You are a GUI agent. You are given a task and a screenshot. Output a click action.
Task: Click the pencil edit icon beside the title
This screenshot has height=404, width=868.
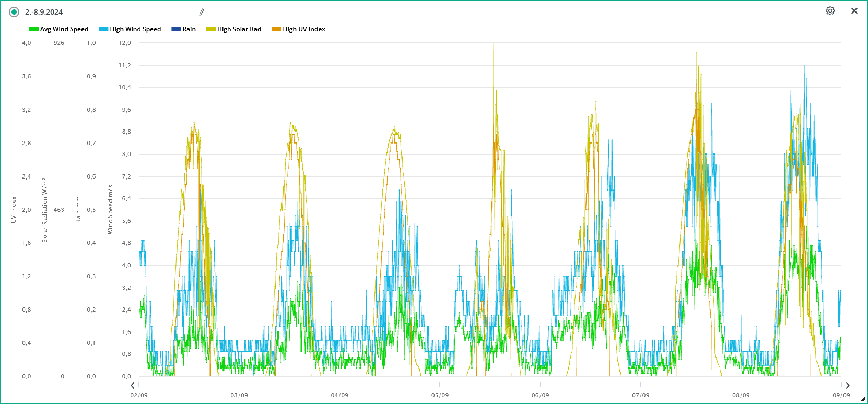click(x=202, y=12)
